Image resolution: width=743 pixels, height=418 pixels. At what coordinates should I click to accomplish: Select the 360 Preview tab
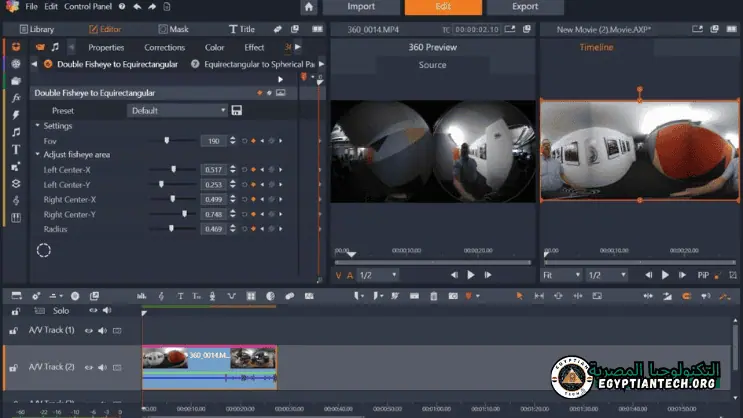[x=433, y=47]
